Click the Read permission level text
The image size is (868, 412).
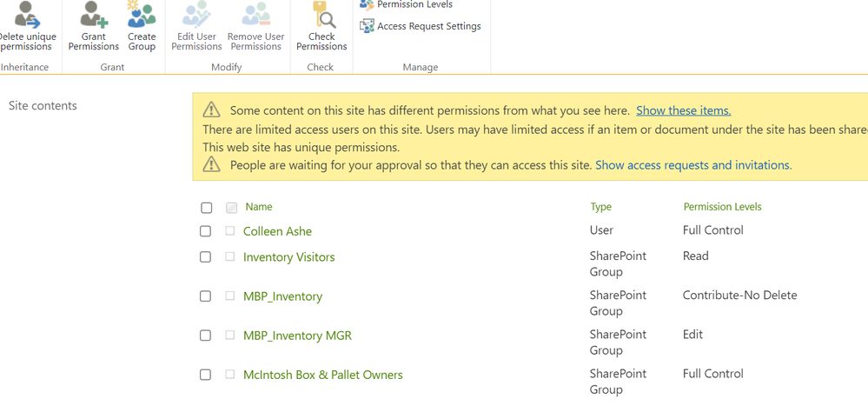(695, 256)
